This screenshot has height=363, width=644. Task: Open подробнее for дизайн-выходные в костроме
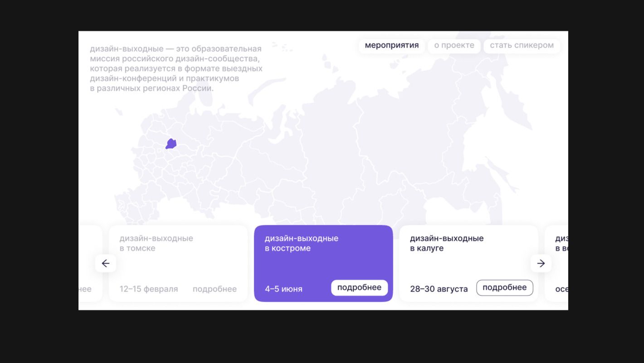(359, 288)
